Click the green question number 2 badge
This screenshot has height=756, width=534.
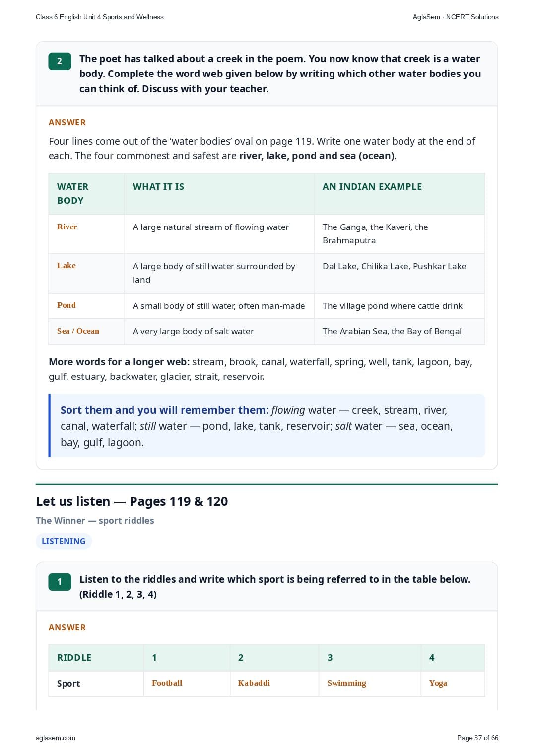pyautogui.click(x=60, y=61)
